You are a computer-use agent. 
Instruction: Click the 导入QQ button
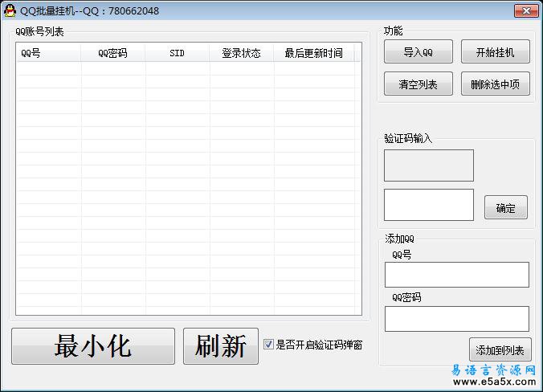click(x=418, y=52)
